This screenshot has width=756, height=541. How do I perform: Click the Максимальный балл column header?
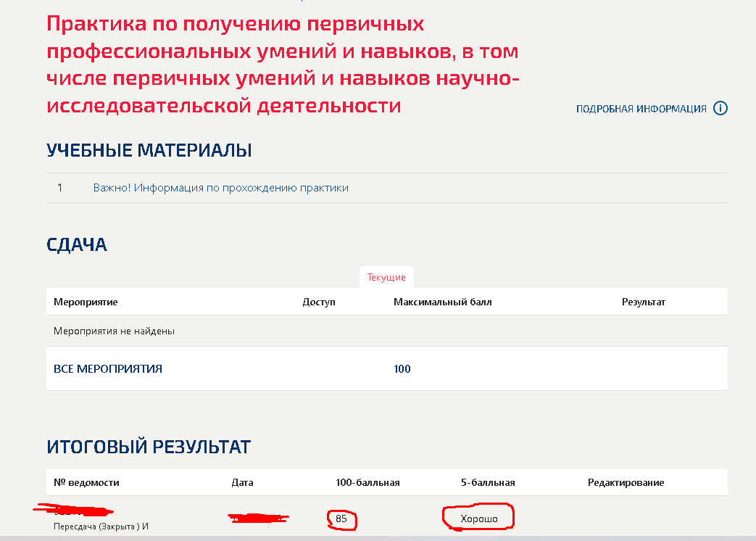[x=443, y=302]
